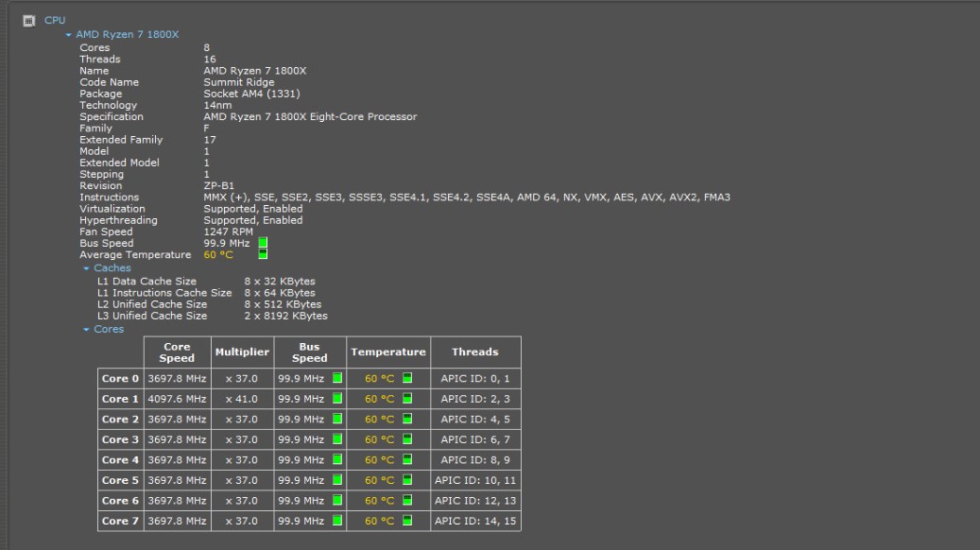Click the Threads label in the CPU details list

(100, 60)
